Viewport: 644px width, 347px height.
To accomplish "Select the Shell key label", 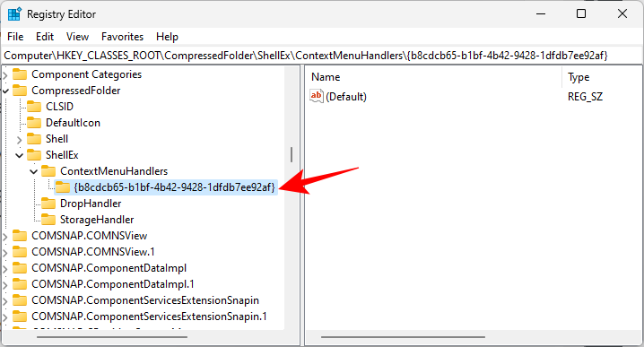I will (57, 139).
